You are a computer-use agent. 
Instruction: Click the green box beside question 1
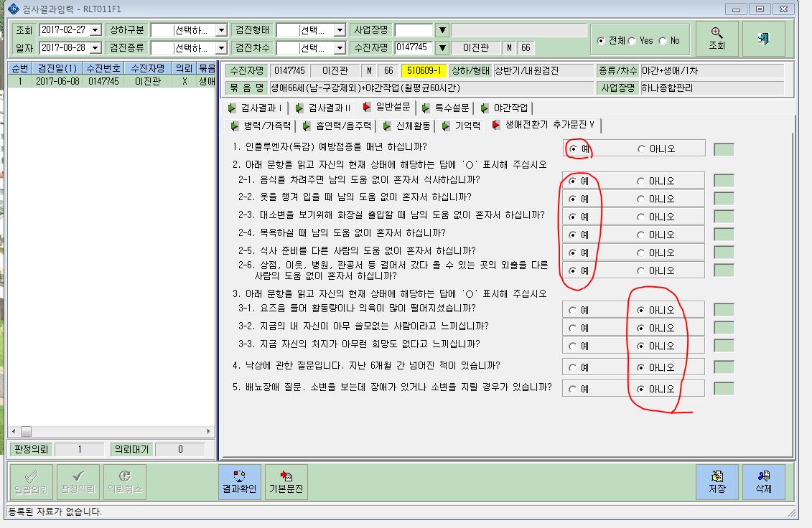(x=724, y=150)
